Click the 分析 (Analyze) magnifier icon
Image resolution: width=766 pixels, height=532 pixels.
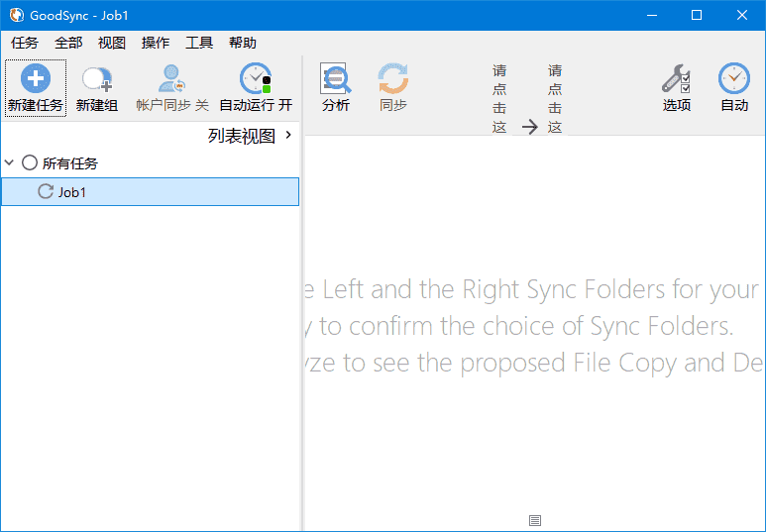click(x=336, y=79)
